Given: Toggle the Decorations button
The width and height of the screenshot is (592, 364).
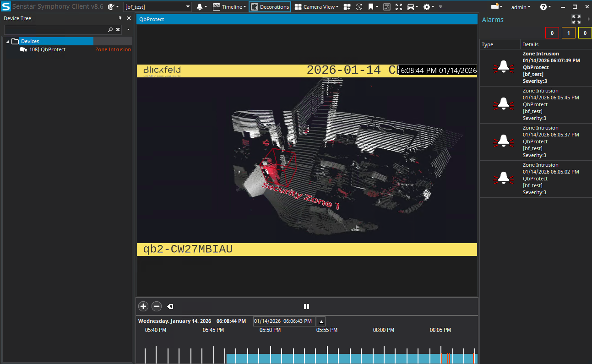Looking at the screenshot, I should 270,7.
